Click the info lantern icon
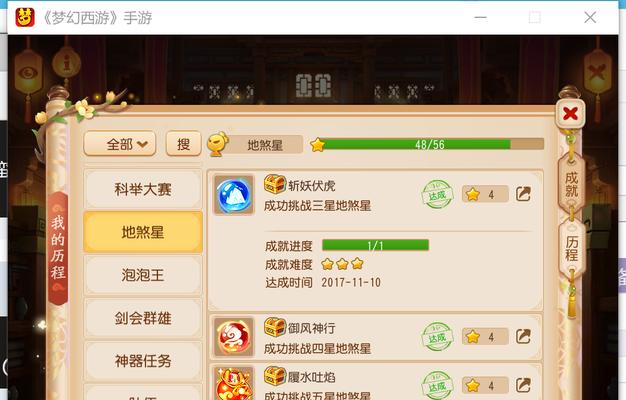 click(67, 63)
